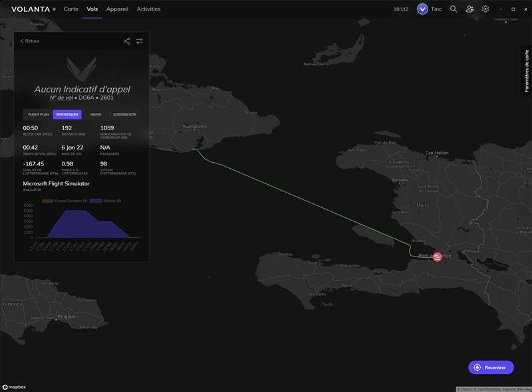Open the friends/community icon in header
Viewport: 532px width, 392px height.
[x=469, y=9]
